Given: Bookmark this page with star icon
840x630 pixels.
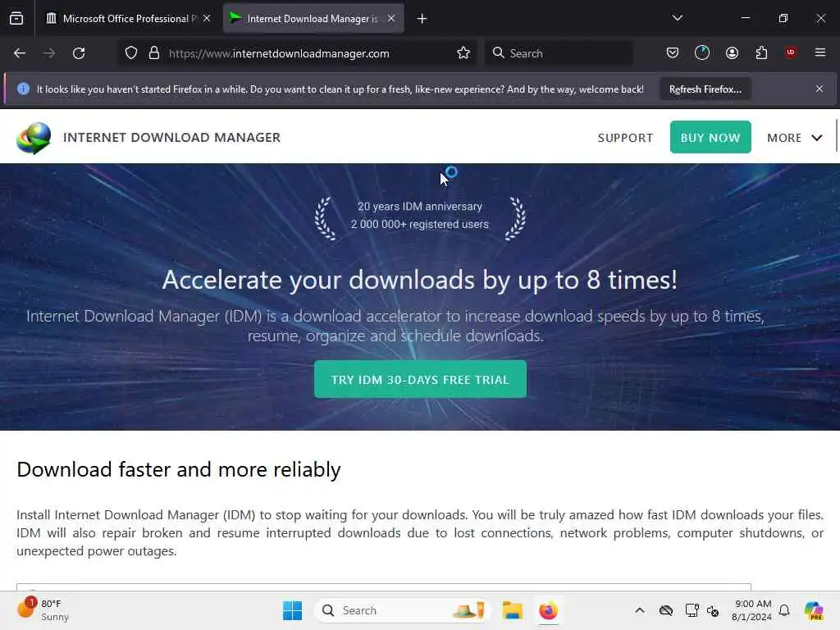Looking at the screenshot, I should [463, 53].
